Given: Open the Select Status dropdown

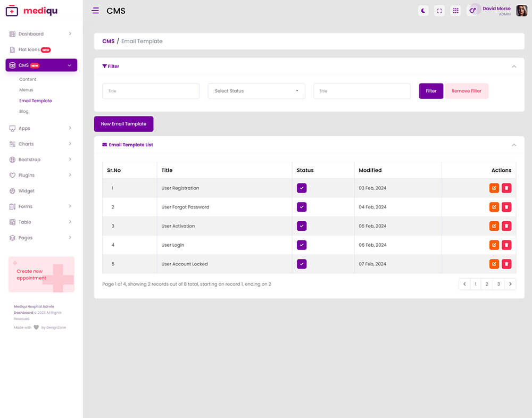Looking at the screenshot, I should pyautogui.click(x=256, y=91).
